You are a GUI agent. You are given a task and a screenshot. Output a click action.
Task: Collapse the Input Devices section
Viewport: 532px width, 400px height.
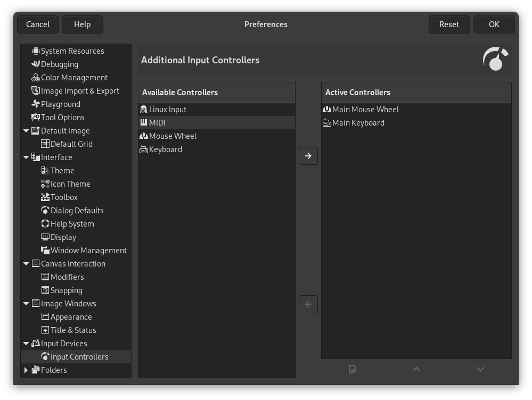(x=26, y=343)
